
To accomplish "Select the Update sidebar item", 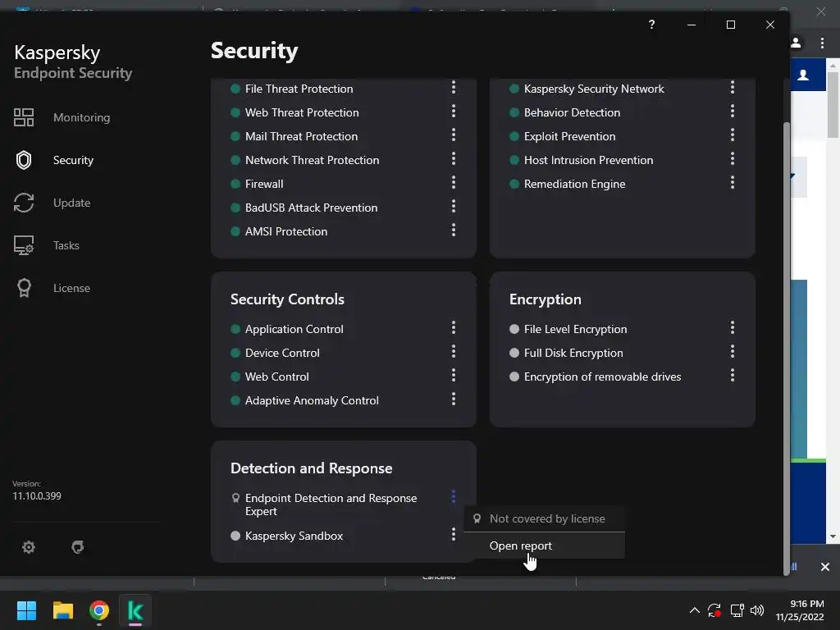I will point(72,203).
